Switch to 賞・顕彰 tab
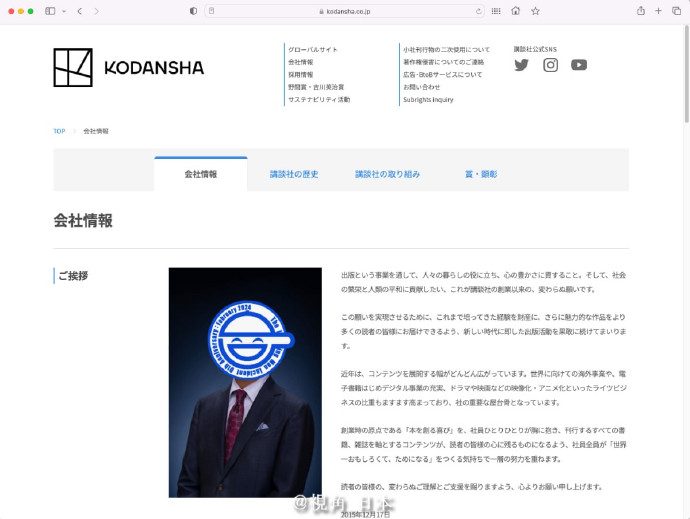The image size is (690, 519). click(x=481, y=174)
